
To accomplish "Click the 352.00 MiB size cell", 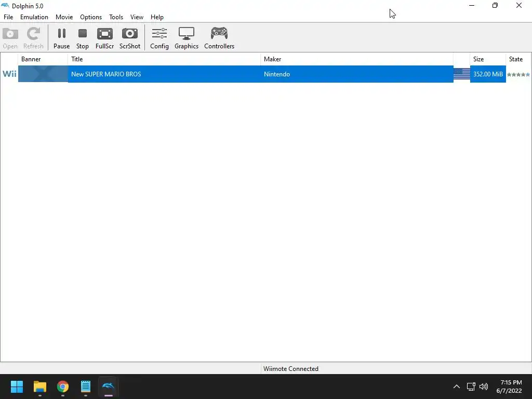I will (488, 74).
